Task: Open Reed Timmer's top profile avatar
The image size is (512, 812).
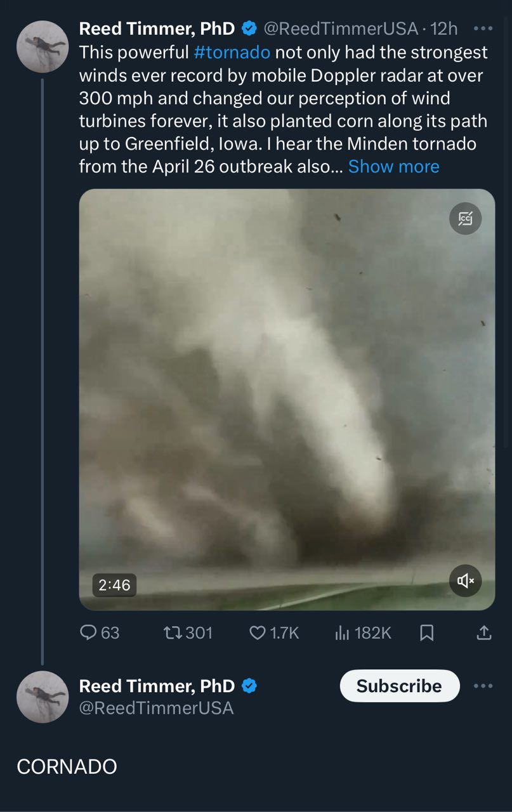Action: [42, 46]
